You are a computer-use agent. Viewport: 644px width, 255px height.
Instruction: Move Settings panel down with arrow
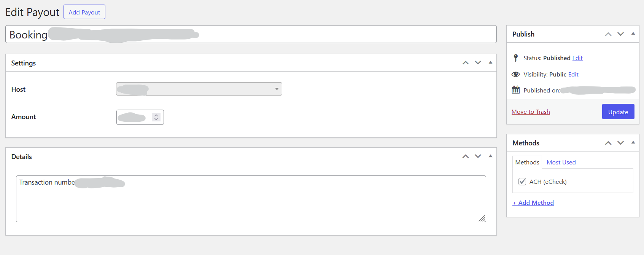tap(478, 63)
